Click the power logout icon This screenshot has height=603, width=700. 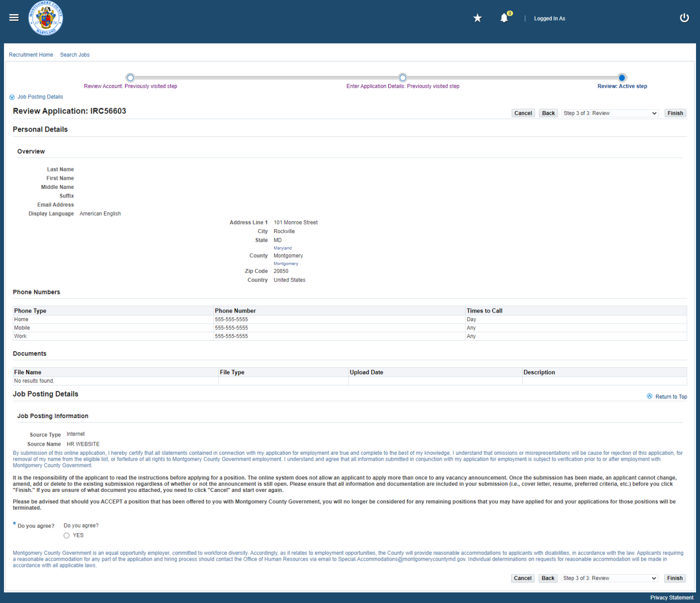point(684,18)
